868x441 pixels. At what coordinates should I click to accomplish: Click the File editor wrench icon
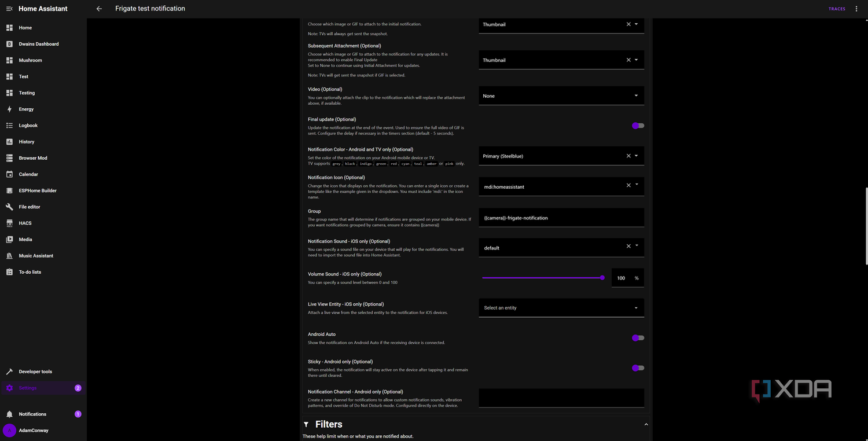(x=9, y=207)
